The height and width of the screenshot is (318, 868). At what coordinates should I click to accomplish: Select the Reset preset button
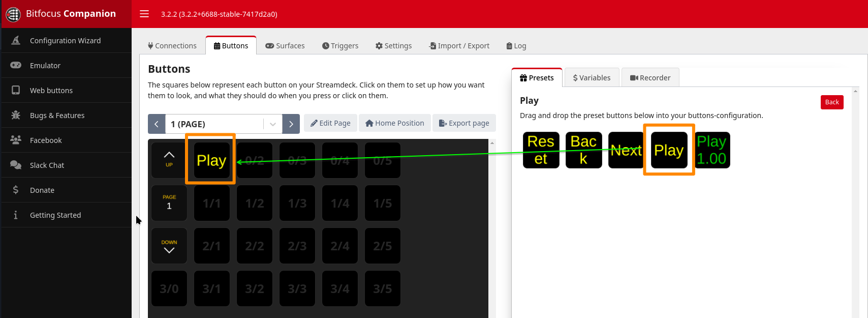pyautogui.click(x=541, y=150)
